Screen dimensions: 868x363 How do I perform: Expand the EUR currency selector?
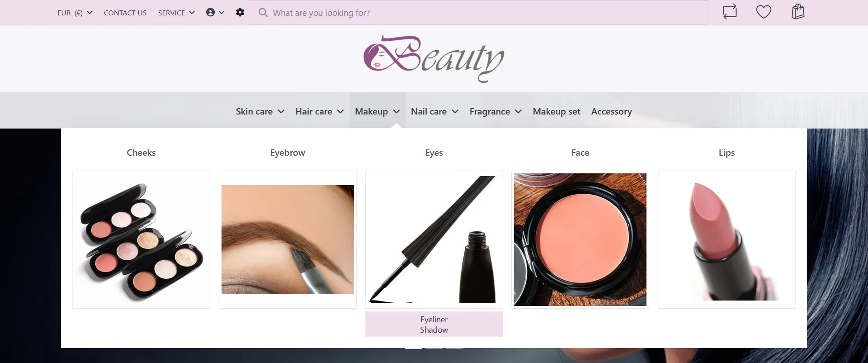(x=75, y=13)
